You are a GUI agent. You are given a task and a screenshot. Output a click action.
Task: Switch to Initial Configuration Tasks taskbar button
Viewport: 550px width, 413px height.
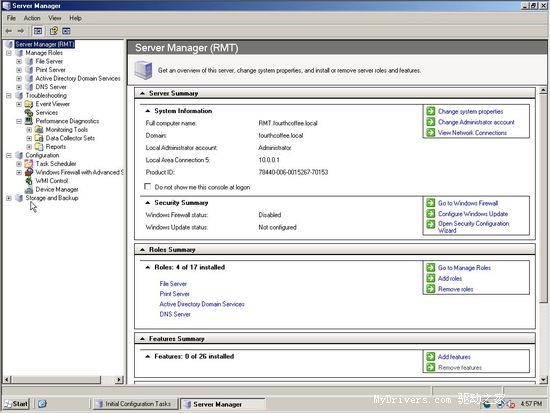[135, 404]
